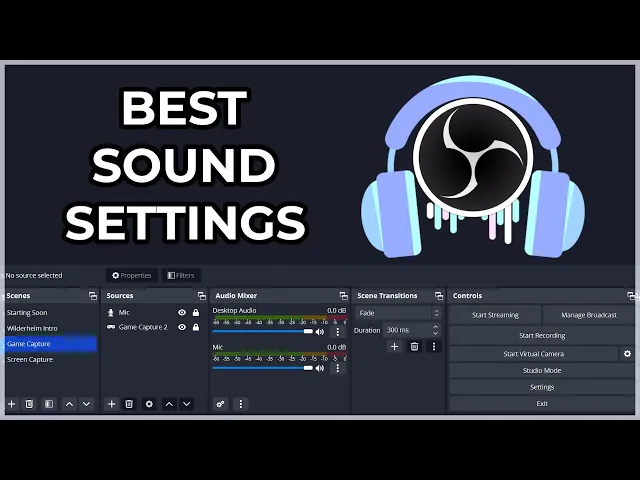
Task: Undock the Controls panel
Action: [x=631, y=296]
